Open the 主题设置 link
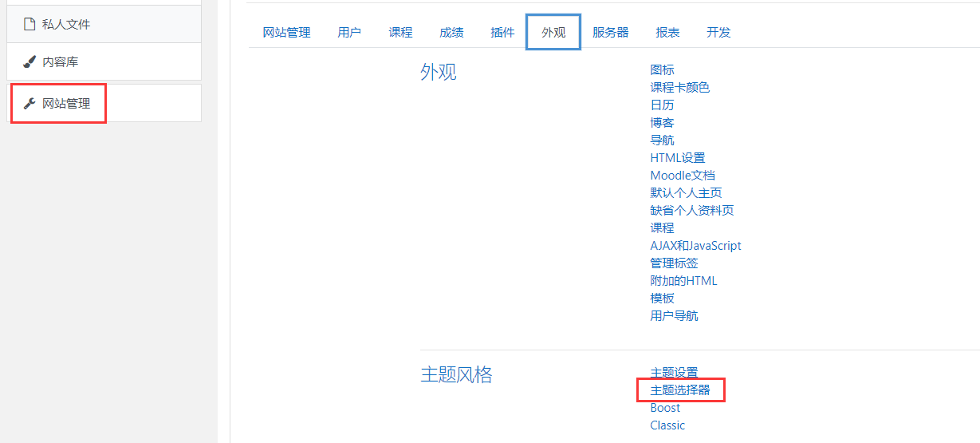 coord(674,373)
